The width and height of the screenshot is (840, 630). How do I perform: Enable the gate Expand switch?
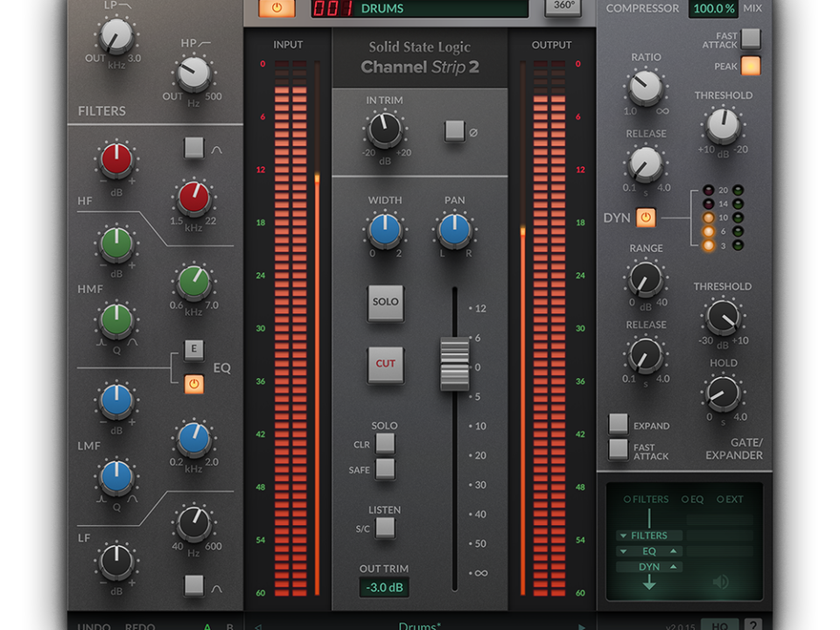pos(619,424)
